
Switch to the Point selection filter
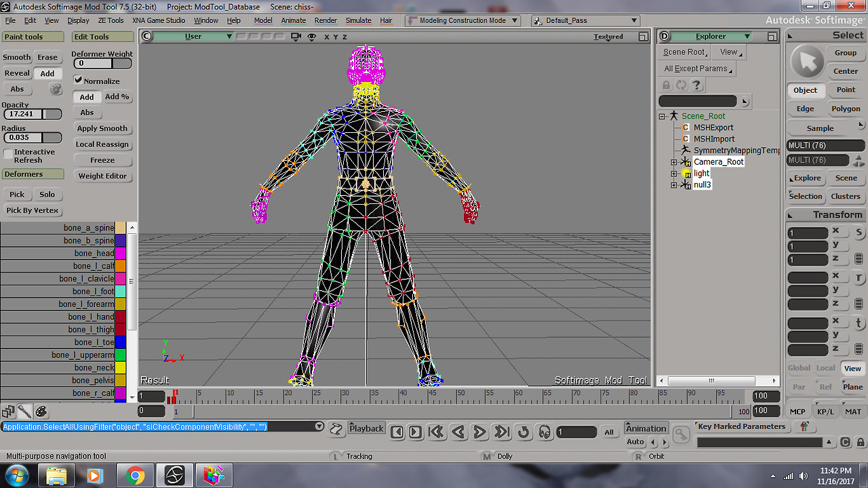coord(846,89)
